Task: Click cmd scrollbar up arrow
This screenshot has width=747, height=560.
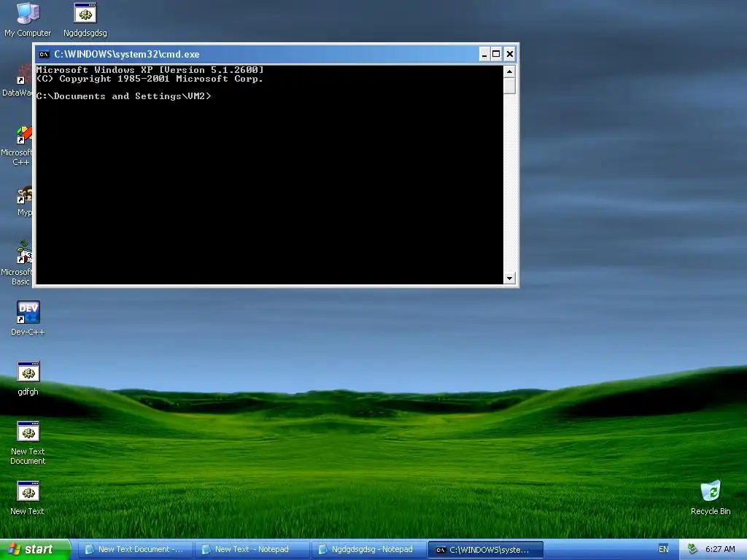Action: (509, 72)
